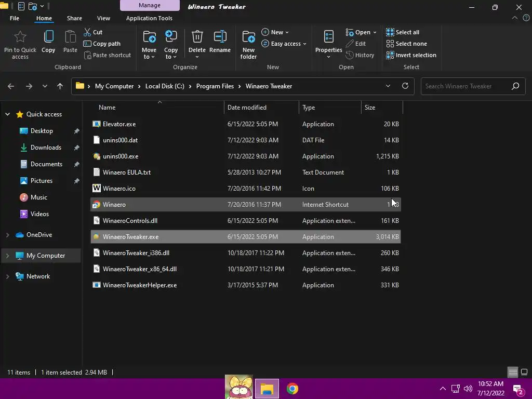Click Program Files in address bar
The width and height of the screenshot is (532, 399).
coord(215,86)
